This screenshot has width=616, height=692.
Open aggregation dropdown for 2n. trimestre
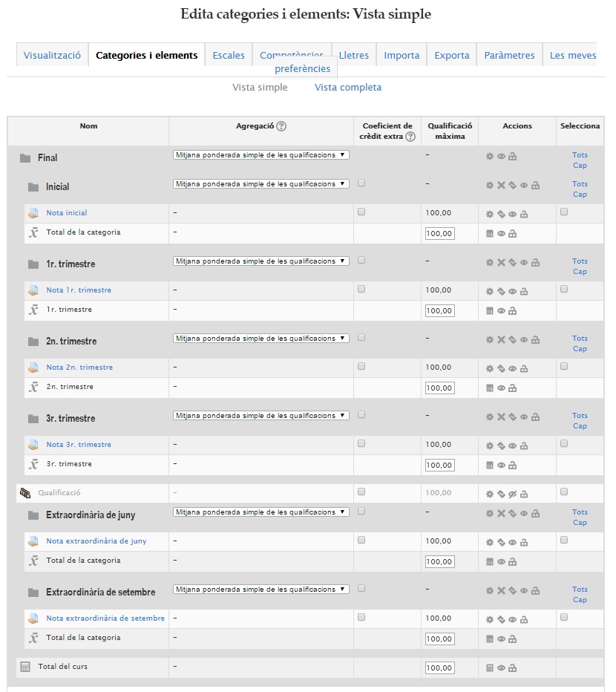click(x=261, y=339)
